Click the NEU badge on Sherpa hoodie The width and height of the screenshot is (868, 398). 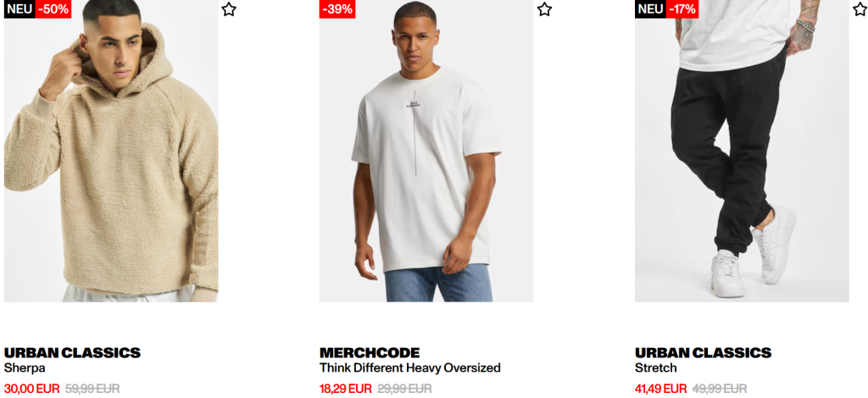tap(19, 8)
